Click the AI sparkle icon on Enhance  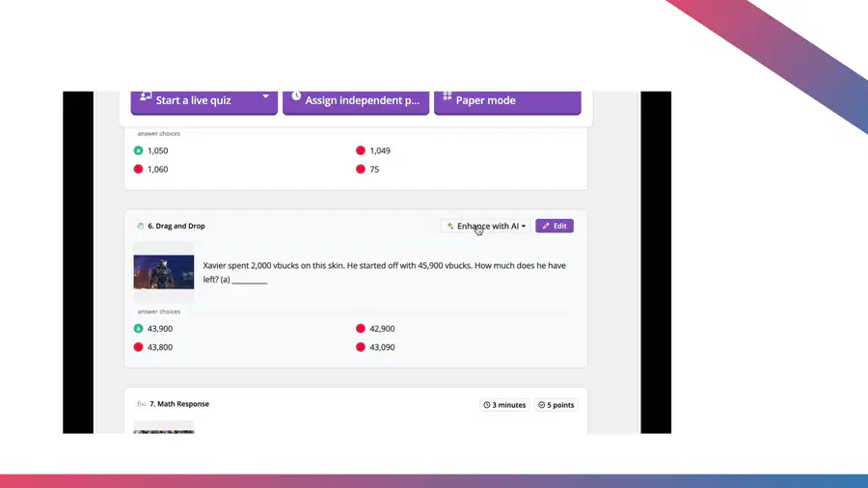pos(450,226)
